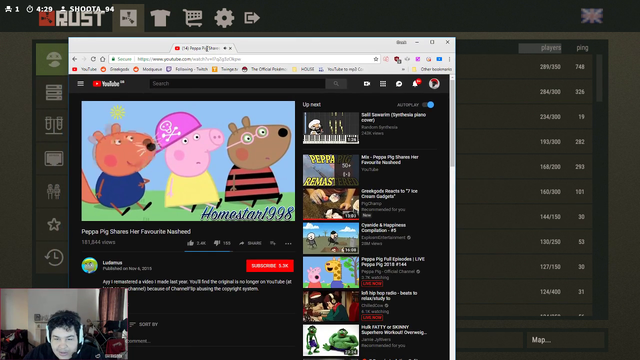
Task: Bookmark this page with the star icon
Action: click(x=376, y=59)
